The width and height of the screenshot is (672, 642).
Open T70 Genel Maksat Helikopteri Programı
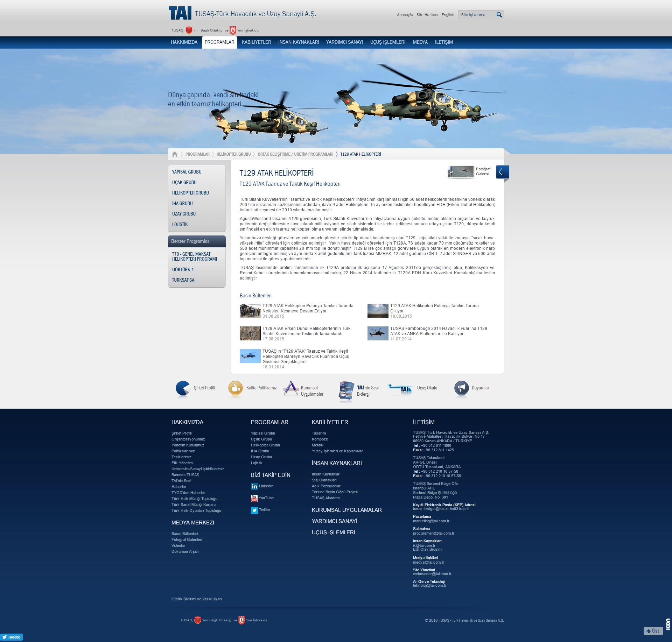click(x=194, y=256)
